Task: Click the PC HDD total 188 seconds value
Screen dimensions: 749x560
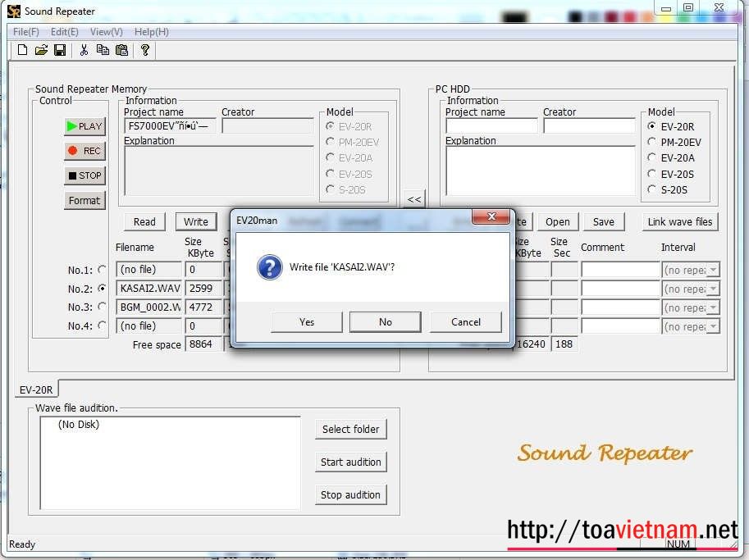Action: [x=564, y=344]
